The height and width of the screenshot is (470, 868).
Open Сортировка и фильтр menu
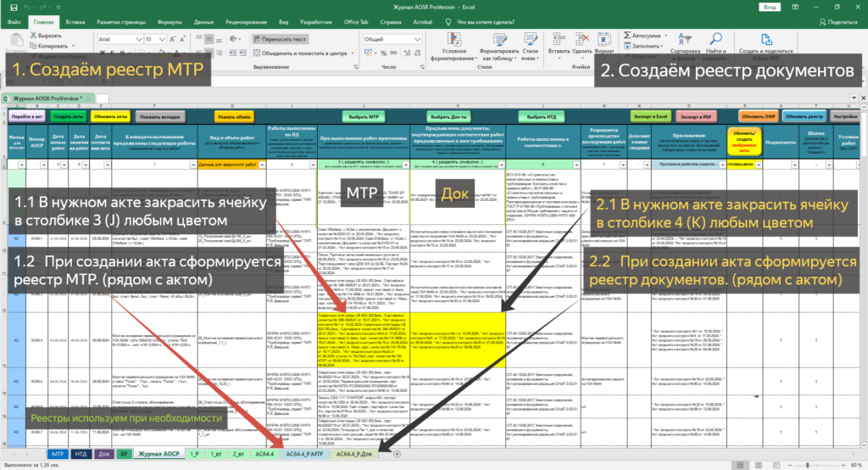(685, 46)
